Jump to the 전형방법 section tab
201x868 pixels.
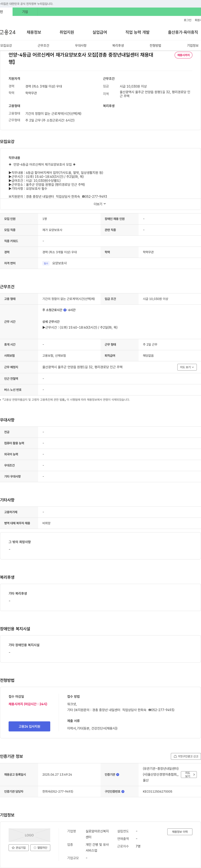156,45
